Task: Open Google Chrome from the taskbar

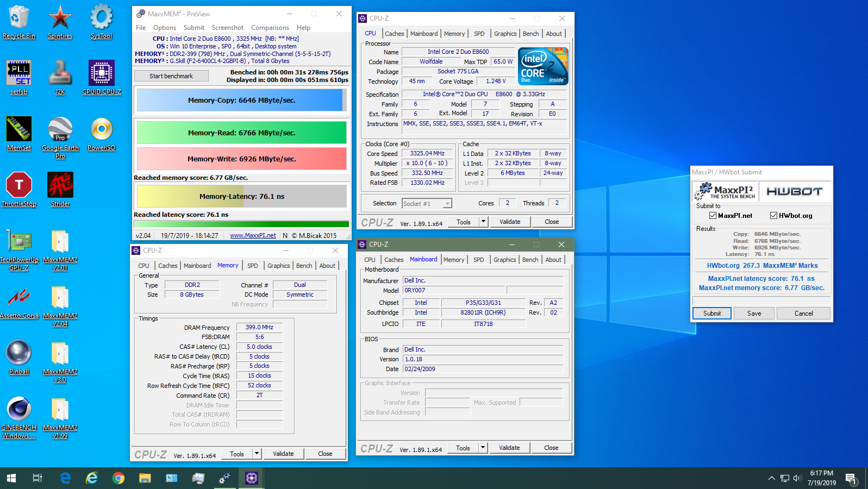Action: (x=118, y=478)
